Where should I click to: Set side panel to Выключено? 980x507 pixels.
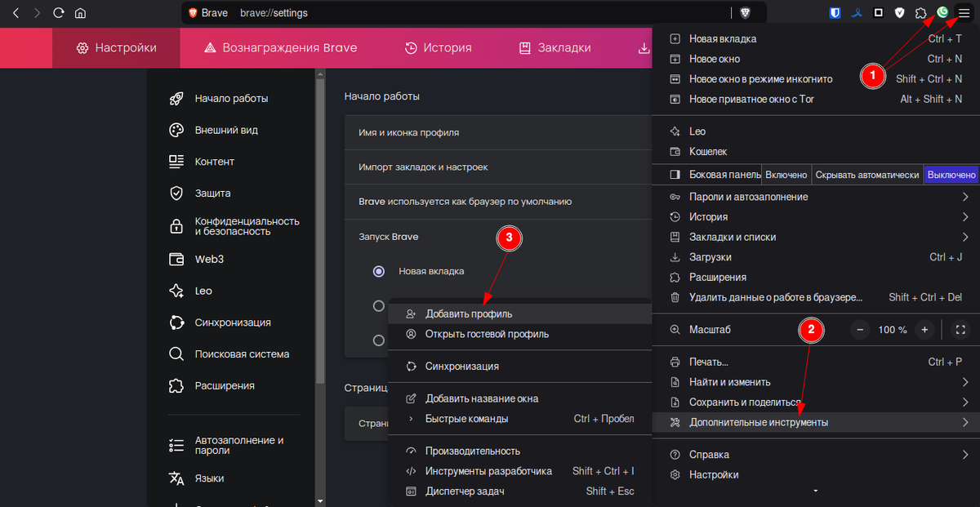951,175
